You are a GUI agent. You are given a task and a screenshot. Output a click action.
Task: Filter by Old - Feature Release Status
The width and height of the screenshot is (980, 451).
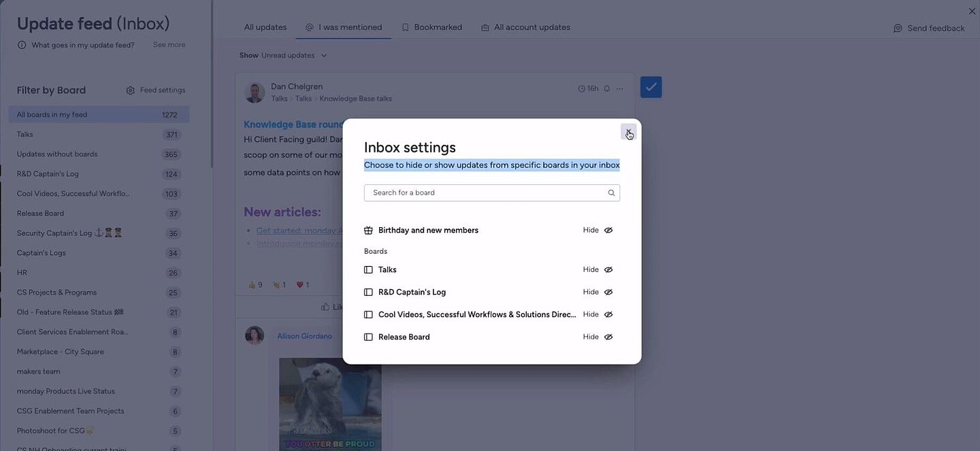(99, 312)
